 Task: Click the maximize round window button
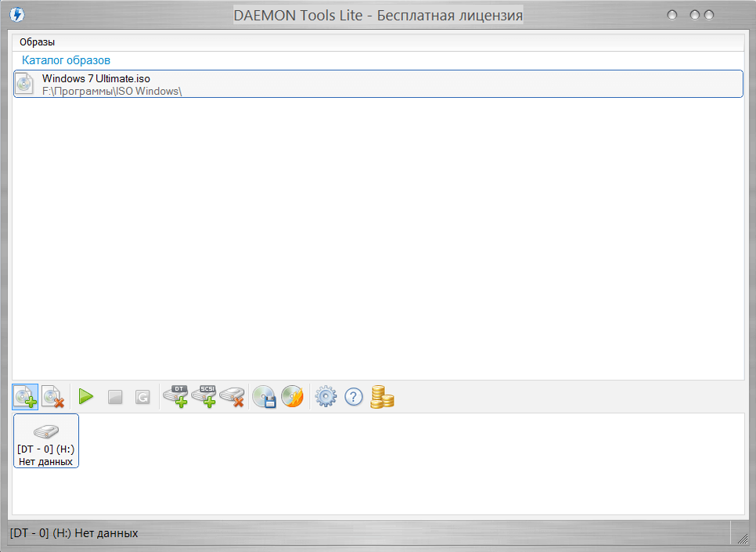click(x=695, y=15)
